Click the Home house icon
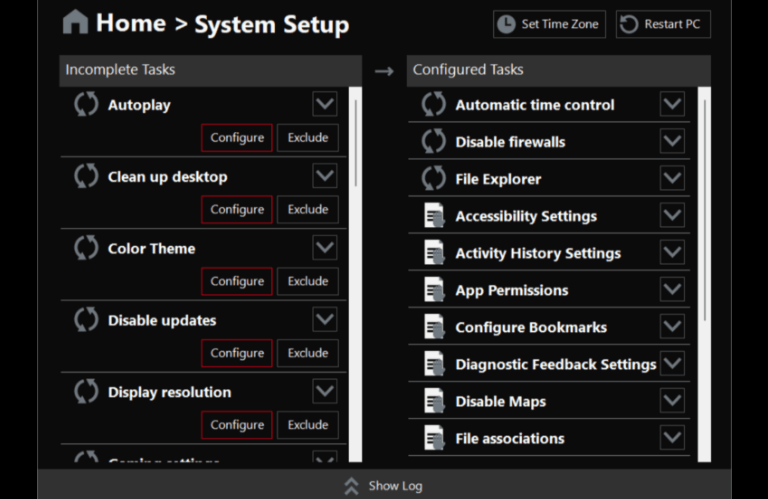Image resolution: width=768 pixels, height=499 pixels. click(75, 22)
